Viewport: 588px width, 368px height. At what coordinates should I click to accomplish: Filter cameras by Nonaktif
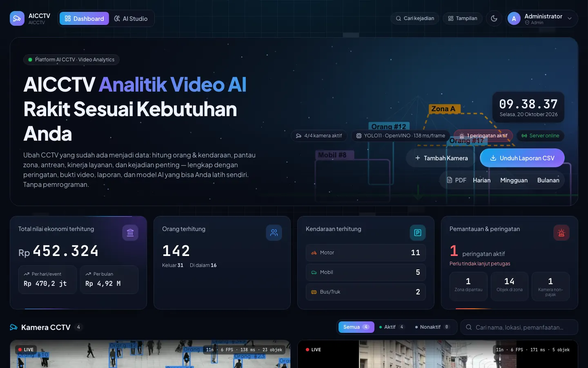pos(433,327)
